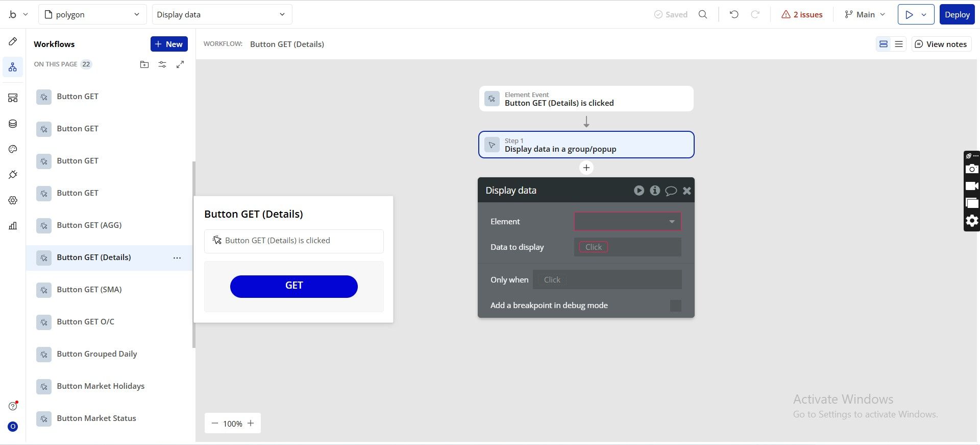Viewport: 980px width, 445px height.
Task: Click the user avatar icon
Action: [13, 427]
